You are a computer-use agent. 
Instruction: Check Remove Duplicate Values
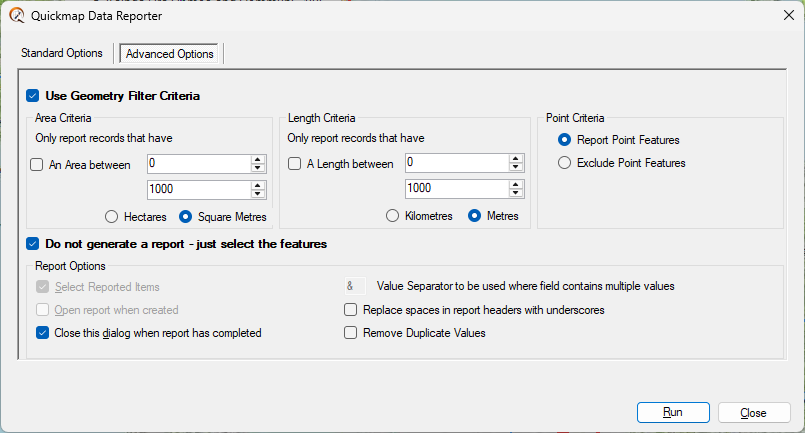(x=350, y=333)
